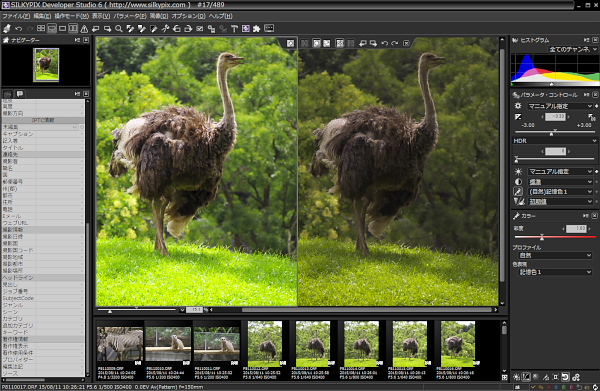The height and width of the screenshot is (391, 600).
Task: Click the preview zoom slider below image
Action: coord(136,310)
